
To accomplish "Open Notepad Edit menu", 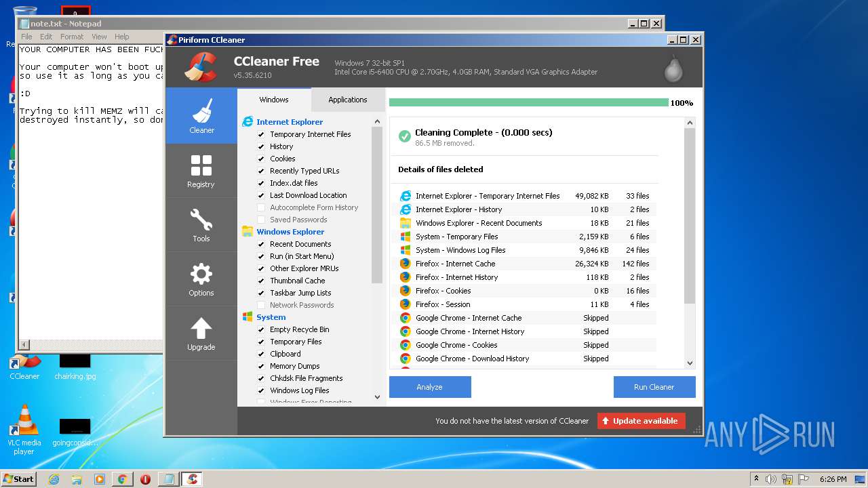I will click(46, 37).
